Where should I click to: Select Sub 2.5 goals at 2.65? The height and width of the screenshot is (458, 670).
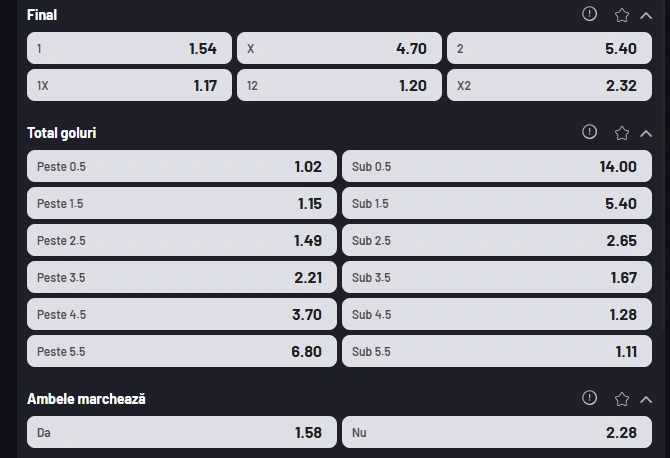pos(497,240)
